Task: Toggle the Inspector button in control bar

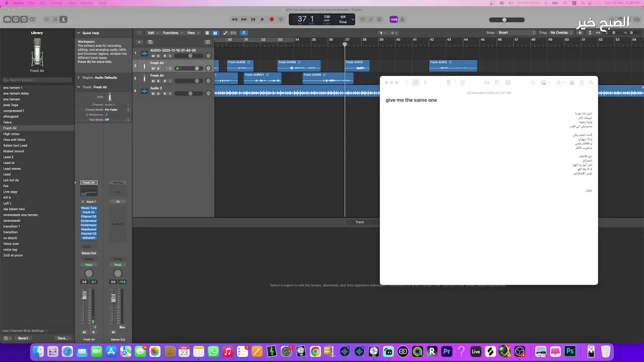Action: pyautogui.click(x=16, y=20)
